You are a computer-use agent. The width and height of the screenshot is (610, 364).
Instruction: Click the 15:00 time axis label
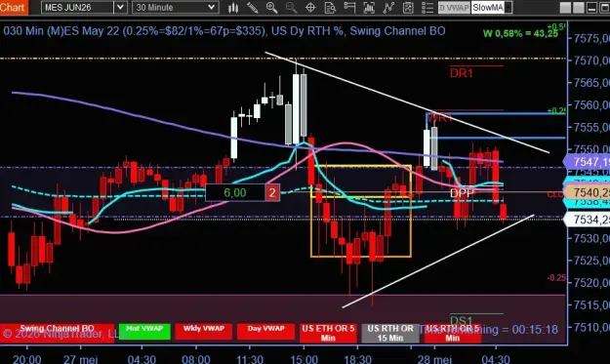coord(304,359)
